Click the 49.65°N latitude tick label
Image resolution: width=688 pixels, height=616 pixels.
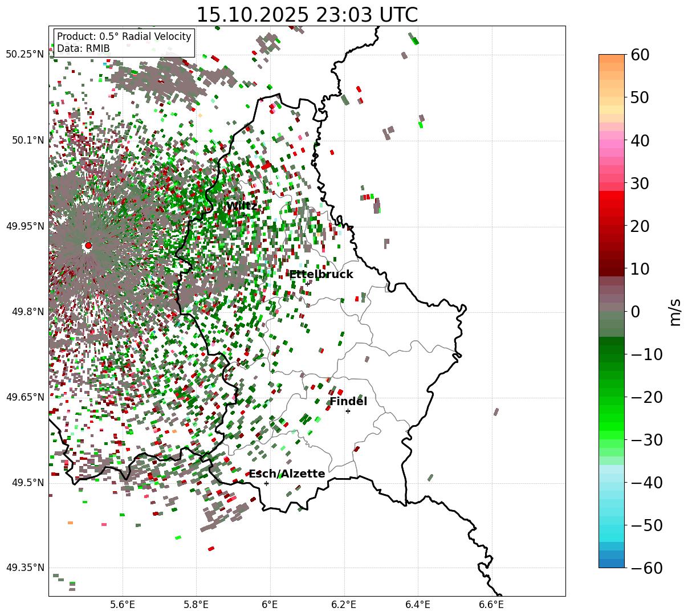[x=25, y=397]
